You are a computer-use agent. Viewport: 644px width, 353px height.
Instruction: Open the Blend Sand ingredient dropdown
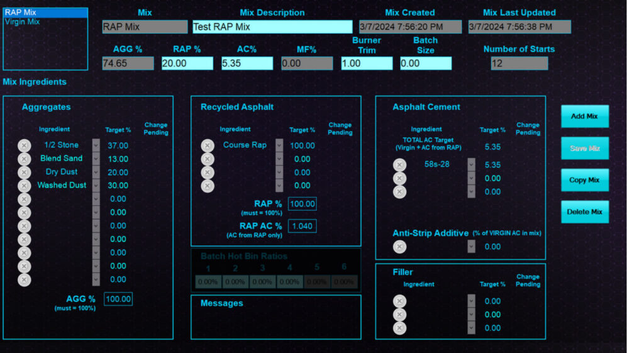click(x=96, y=159)
